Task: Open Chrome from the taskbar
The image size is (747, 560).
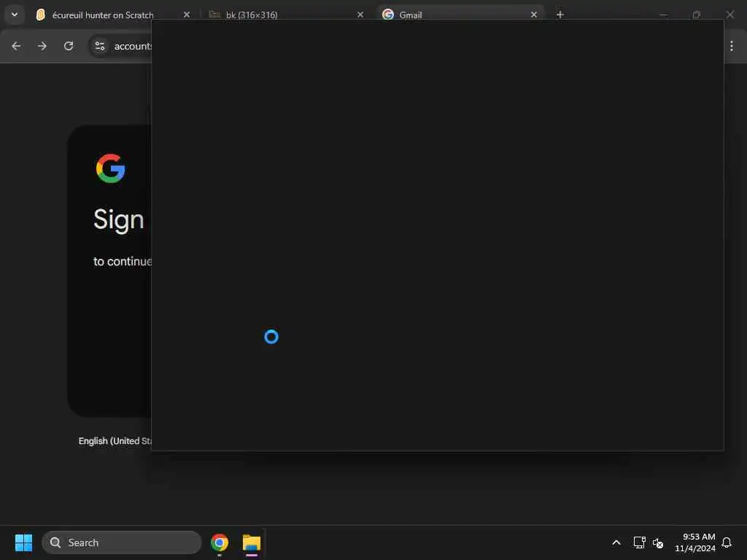Action: (220, 542)
